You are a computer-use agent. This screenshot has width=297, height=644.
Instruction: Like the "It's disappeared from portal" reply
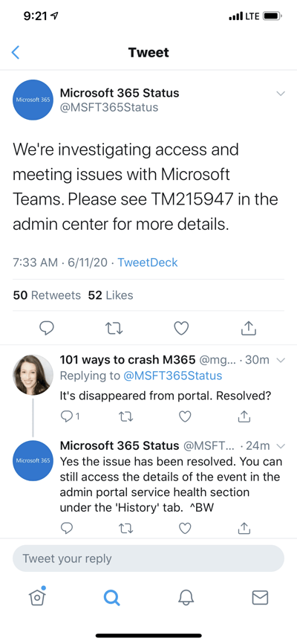pyautogui.click(x=185, y=416)
